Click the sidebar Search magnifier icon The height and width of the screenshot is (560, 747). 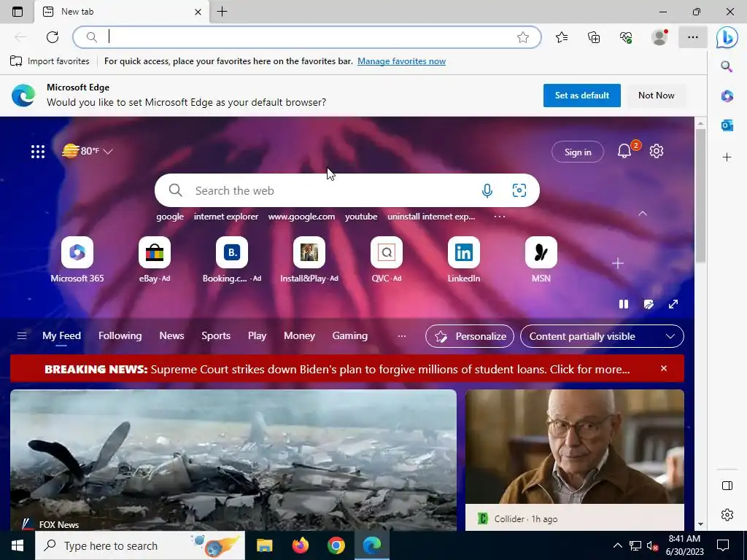point(727,66)
